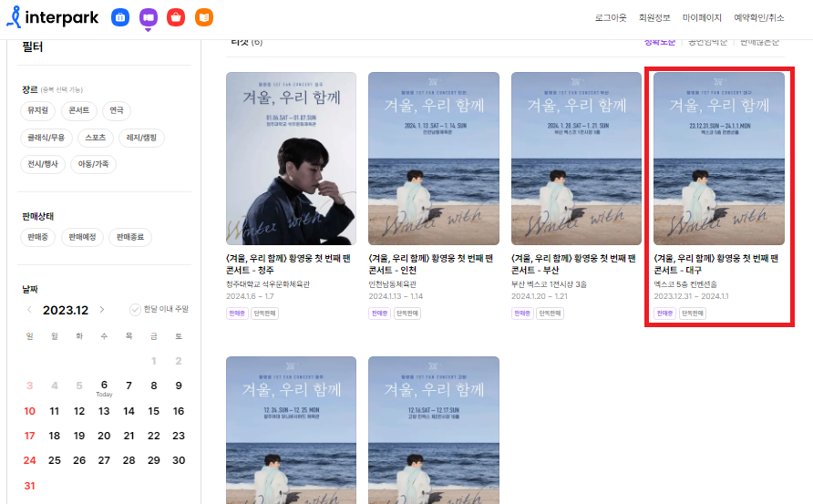Click venue text 엑스코 5층 컨벤션홀
Image resolution: width=813 pixels, height=504 pixels.
(x=685, y=284)
